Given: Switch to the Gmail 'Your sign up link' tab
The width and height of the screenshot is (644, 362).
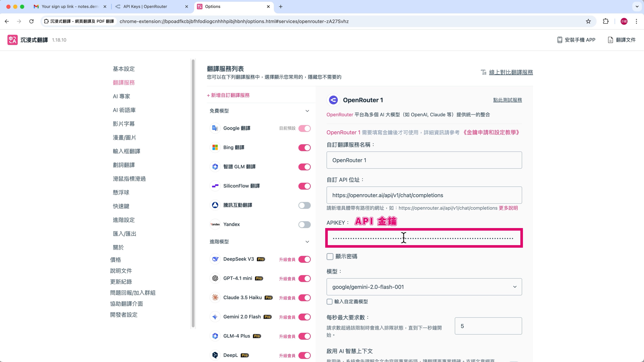Looking at the screenshot, I should 70,7.
